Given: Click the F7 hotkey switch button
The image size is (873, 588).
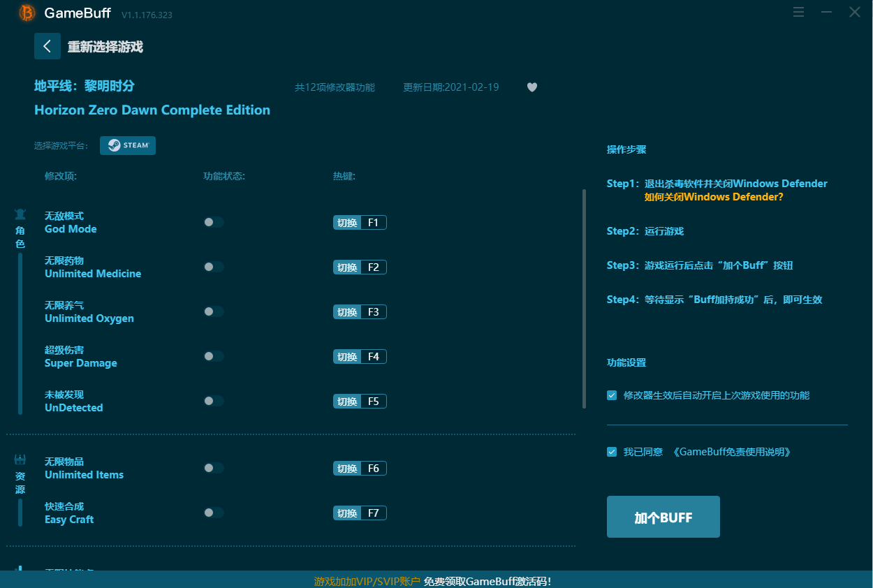Looking at the screenshot, I should [x=360, y=513].
